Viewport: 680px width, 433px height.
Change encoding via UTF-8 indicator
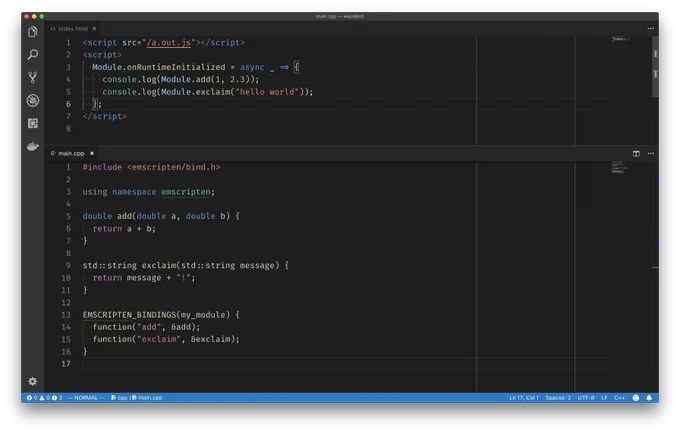tap(586, 398)
